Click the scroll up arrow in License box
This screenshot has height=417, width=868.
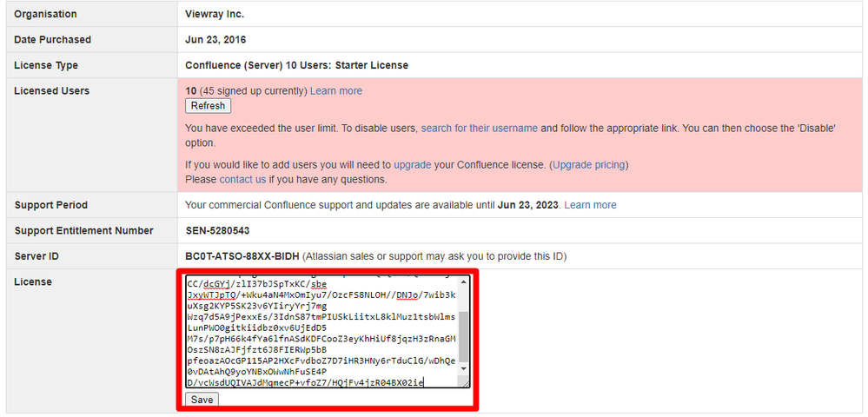[x=463, y=282]
